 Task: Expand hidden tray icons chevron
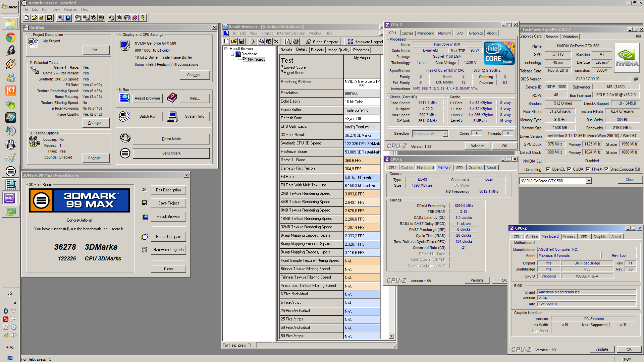click(15, 303)
